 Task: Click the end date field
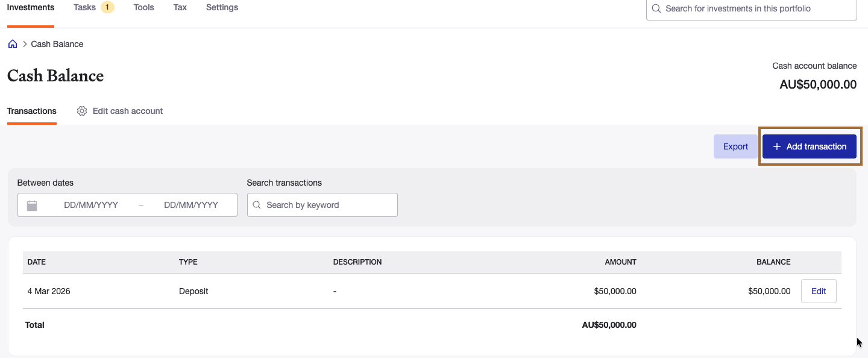191,205
